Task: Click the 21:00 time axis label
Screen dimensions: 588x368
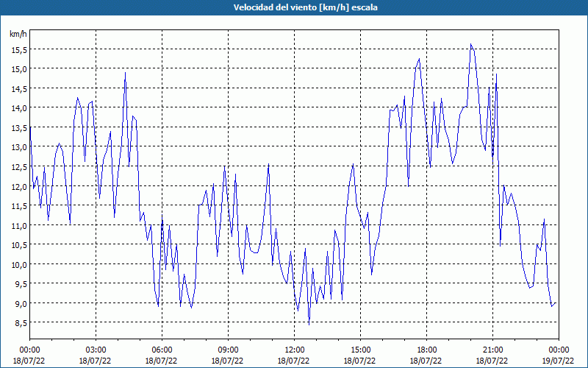Action: (x=492, y=350)
